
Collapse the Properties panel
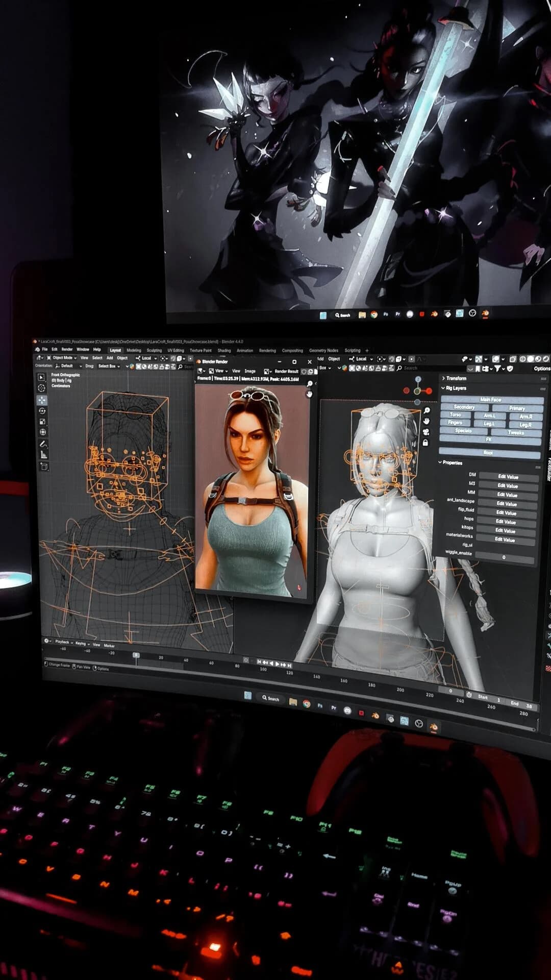pos(450,462)
